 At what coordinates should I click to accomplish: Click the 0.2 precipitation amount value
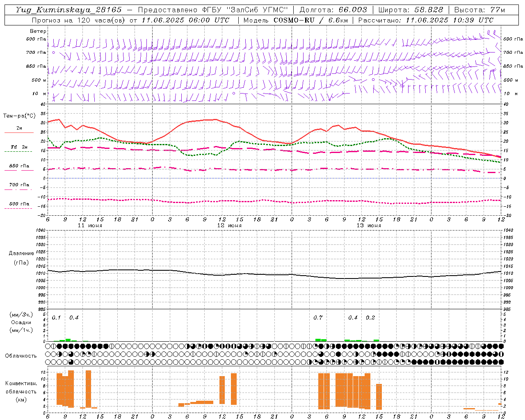pyautogui.click(x=370, y=318)
